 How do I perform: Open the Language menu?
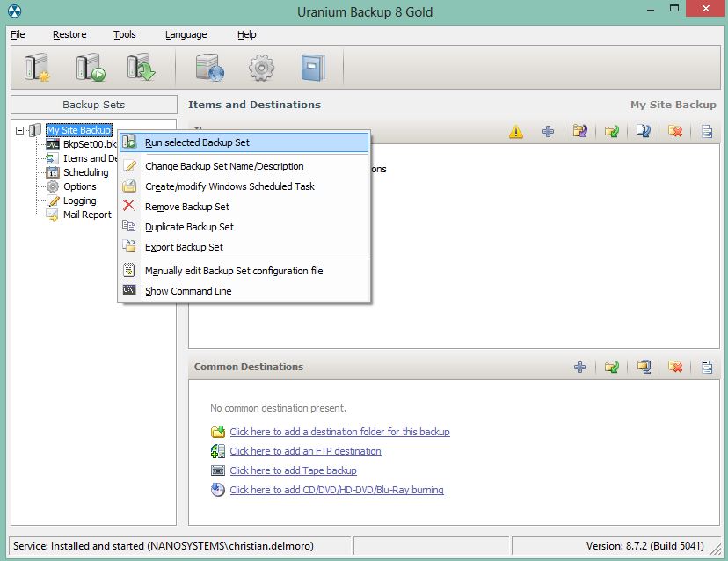(x=186, y=34)
